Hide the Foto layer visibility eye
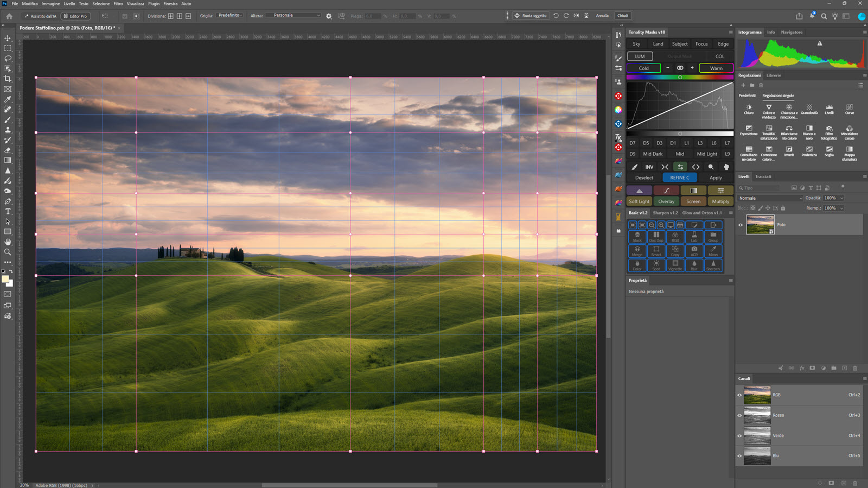 tap(741, 225)
